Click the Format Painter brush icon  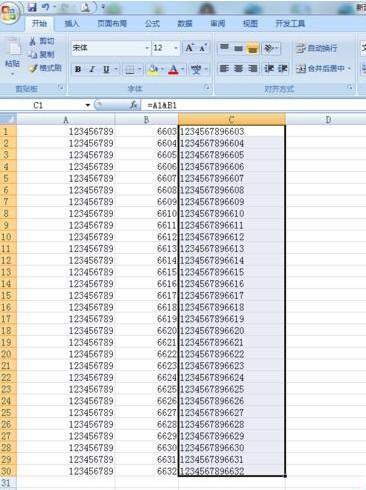(x=34, y=68)
